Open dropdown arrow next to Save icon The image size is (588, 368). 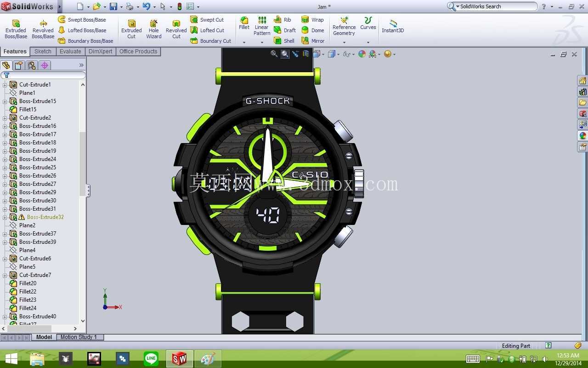point(121,7)
